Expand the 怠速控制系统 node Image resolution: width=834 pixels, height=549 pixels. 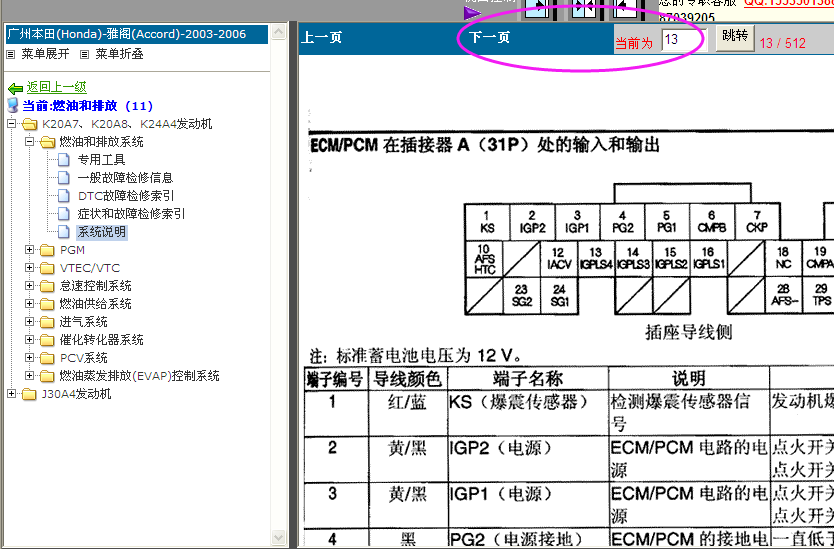tap(30, 286)
